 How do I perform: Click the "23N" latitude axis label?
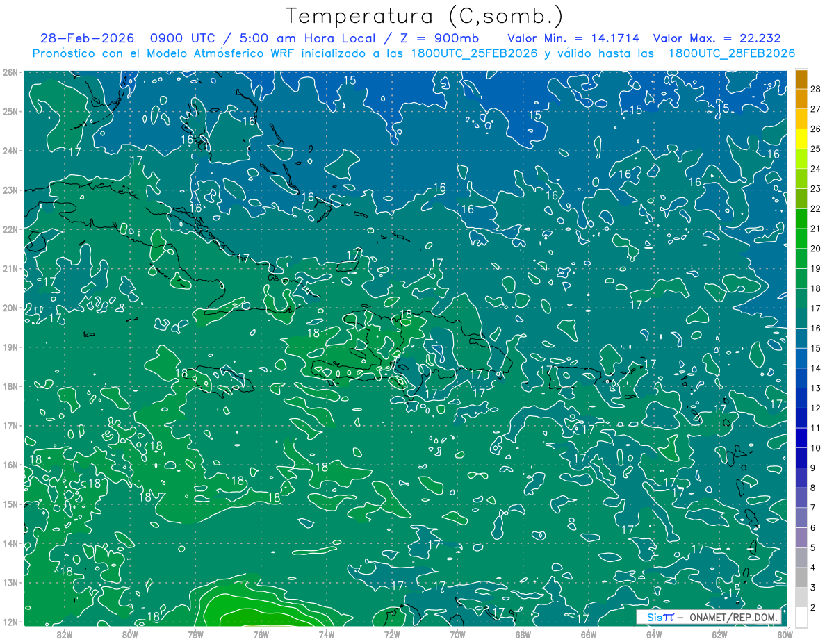point(10,190)
